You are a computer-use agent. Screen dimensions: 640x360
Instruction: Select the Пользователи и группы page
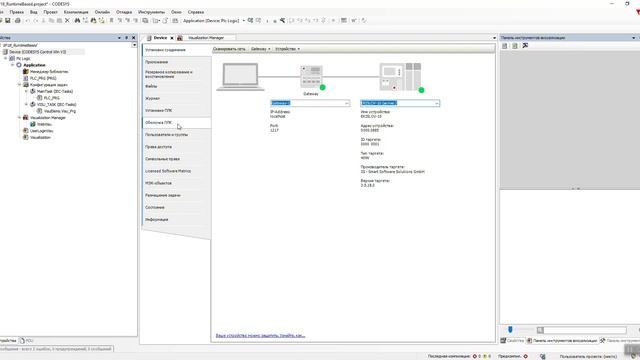(176, 135)
